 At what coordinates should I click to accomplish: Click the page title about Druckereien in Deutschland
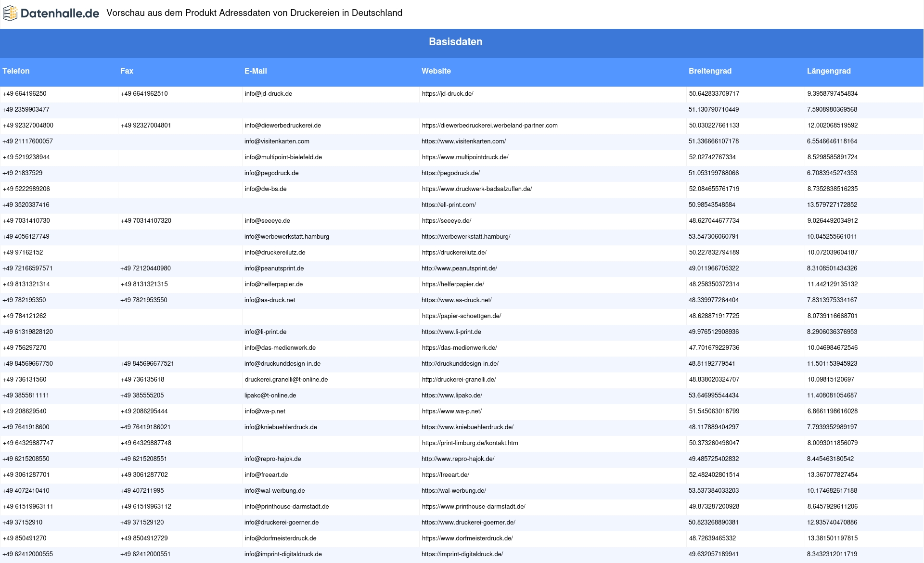click(254, 13)
